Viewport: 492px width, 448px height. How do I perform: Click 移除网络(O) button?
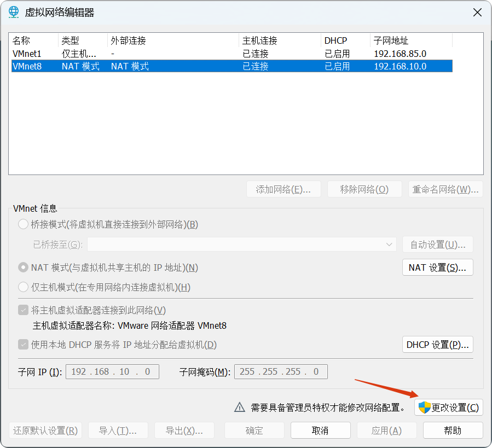coord(364,189)
